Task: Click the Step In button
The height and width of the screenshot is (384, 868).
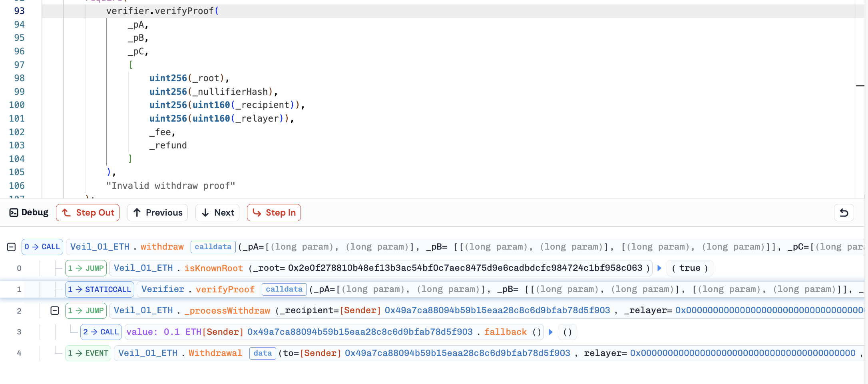Action: coord(274,213)
